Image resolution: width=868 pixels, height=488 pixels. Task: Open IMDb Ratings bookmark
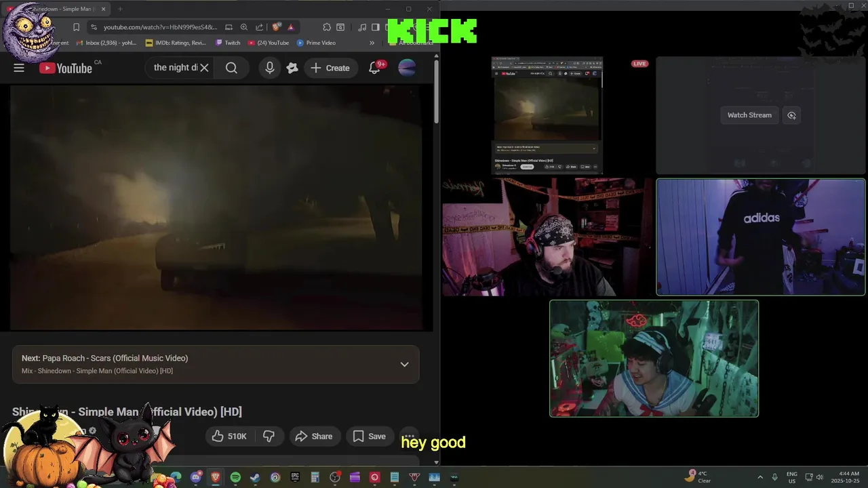pos(176,43)
